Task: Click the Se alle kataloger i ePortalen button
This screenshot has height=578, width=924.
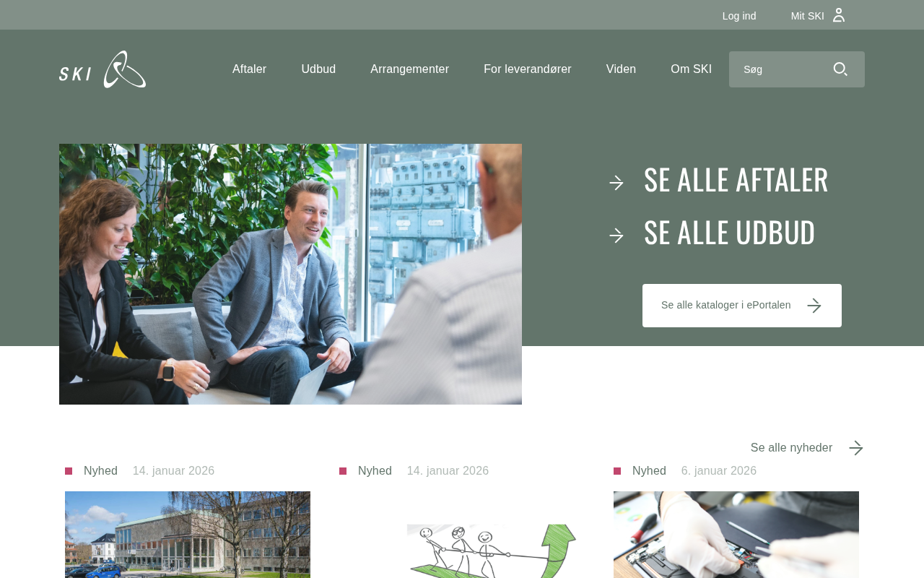Action: (x=742, y=306)
